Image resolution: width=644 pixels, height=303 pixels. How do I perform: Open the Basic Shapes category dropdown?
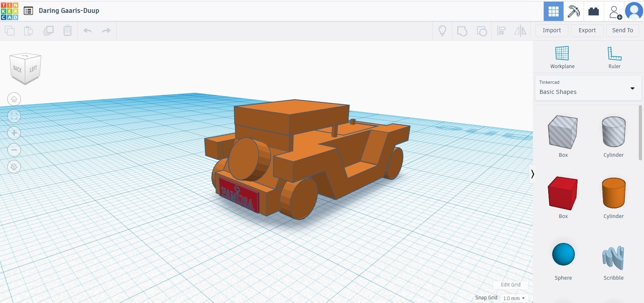click(x=588, y=88)
